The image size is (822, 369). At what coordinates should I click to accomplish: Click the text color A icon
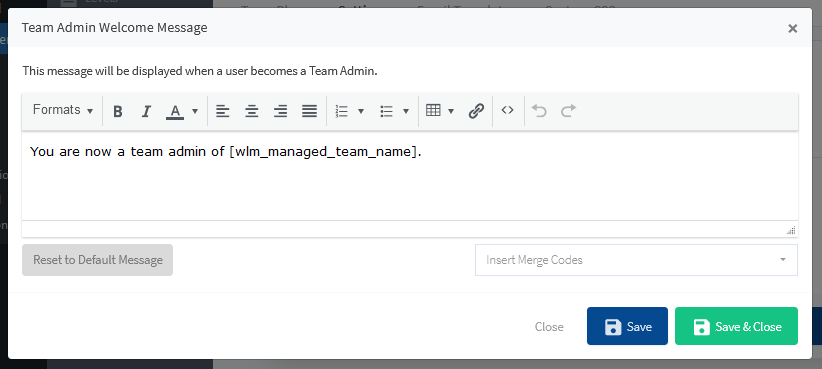[x=175, y=111]
